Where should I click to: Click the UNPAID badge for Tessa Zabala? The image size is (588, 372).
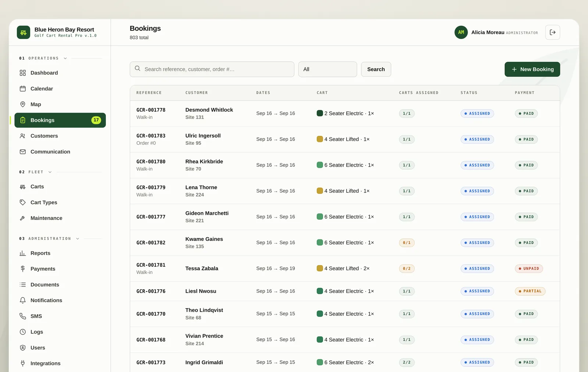529,269
